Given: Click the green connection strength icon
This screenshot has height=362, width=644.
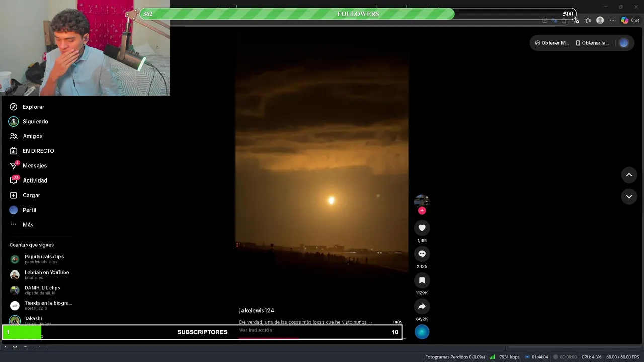Looking at the screenshot, I should 492,357.
